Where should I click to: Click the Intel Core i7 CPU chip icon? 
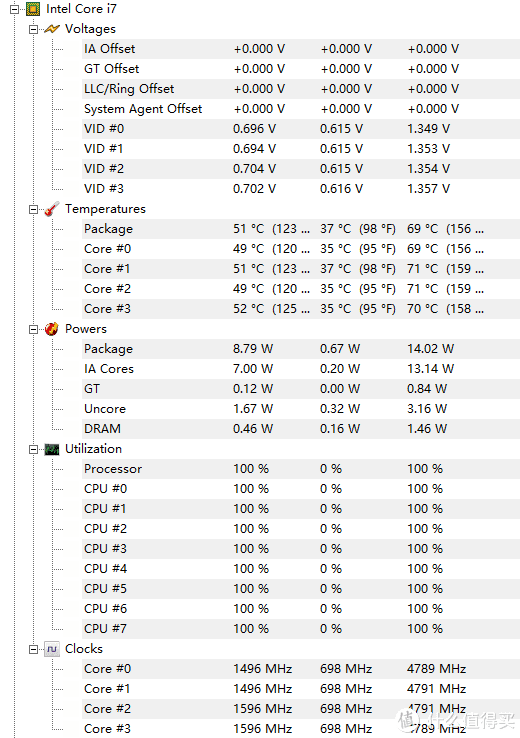33,8
